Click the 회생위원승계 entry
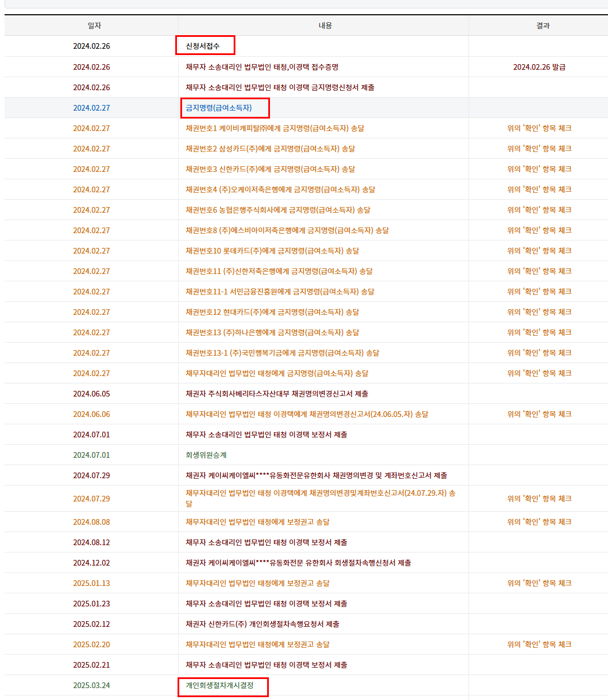Image resolution: width=608 pixels, height=700 pixels. [206, 455]
